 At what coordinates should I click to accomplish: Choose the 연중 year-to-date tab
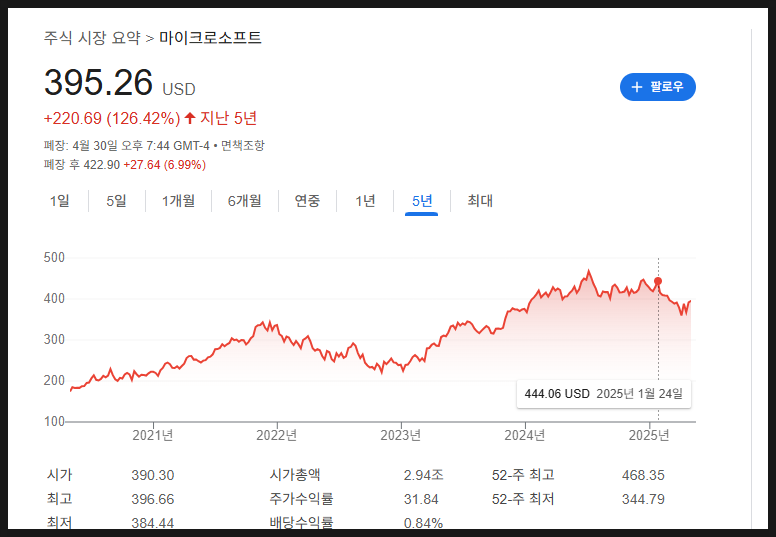pyautogui.click(x=307, y=201)
